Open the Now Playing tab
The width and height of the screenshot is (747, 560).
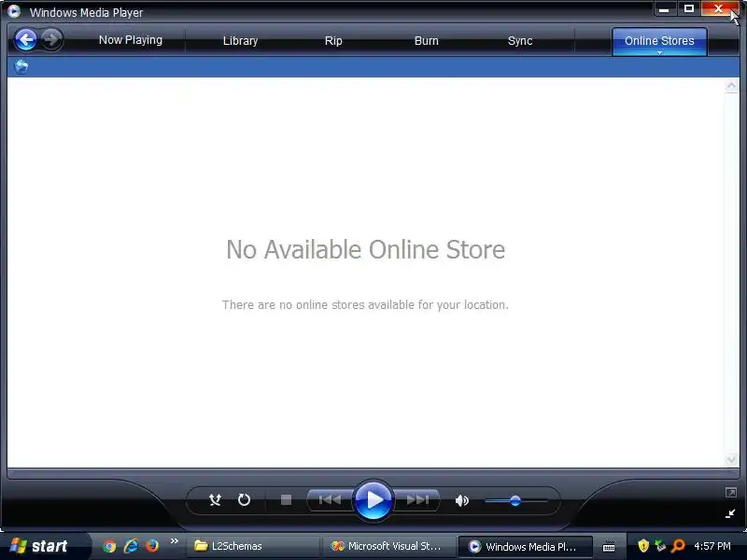(131, 40)
